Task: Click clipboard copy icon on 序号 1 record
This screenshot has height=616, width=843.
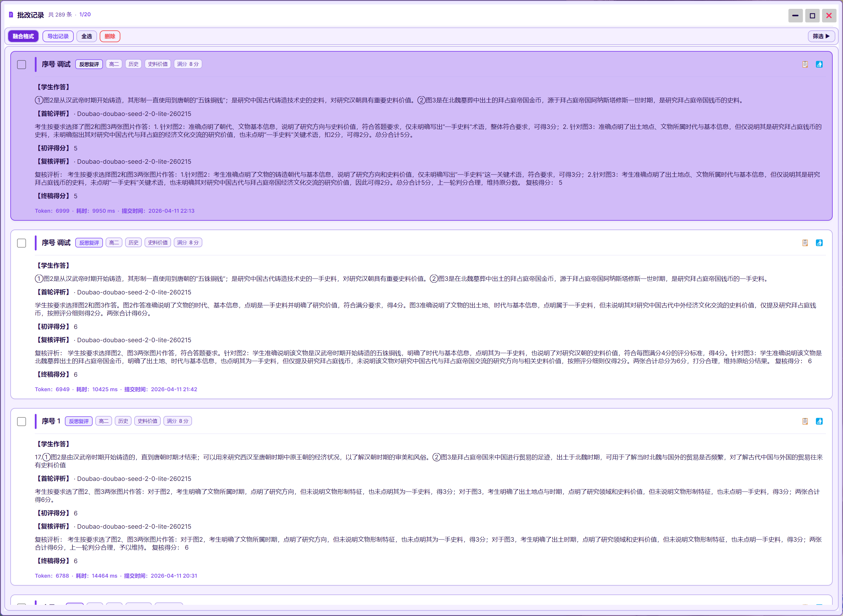Action: tap(805, 421)
